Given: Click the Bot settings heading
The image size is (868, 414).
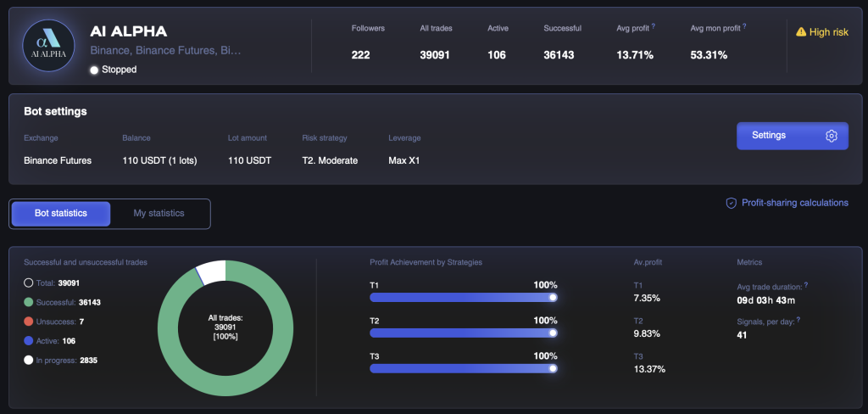Looking at the screenshot, I should point(55,111).
